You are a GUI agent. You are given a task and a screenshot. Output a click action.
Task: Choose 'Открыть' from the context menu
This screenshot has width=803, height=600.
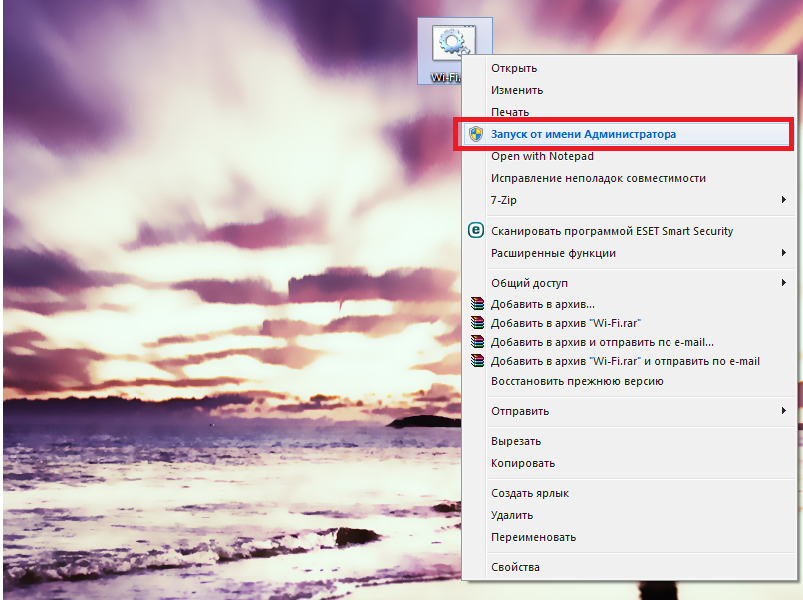[629, 68]
